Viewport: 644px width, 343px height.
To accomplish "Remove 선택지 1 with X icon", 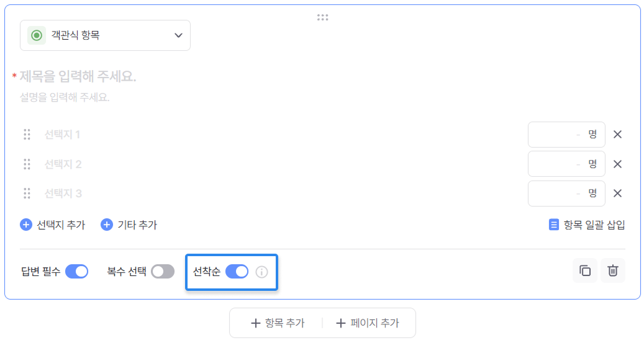I will (x=617, y=135).
